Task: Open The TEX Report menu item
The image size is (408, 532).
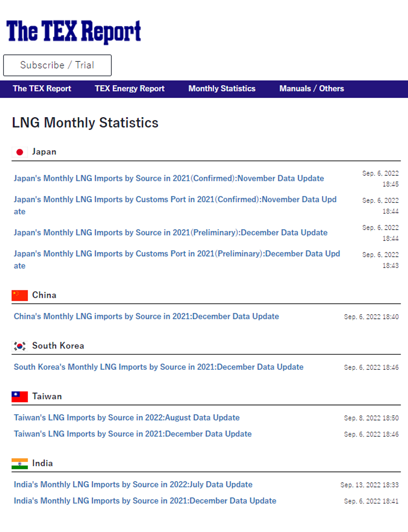Action: 42,89
